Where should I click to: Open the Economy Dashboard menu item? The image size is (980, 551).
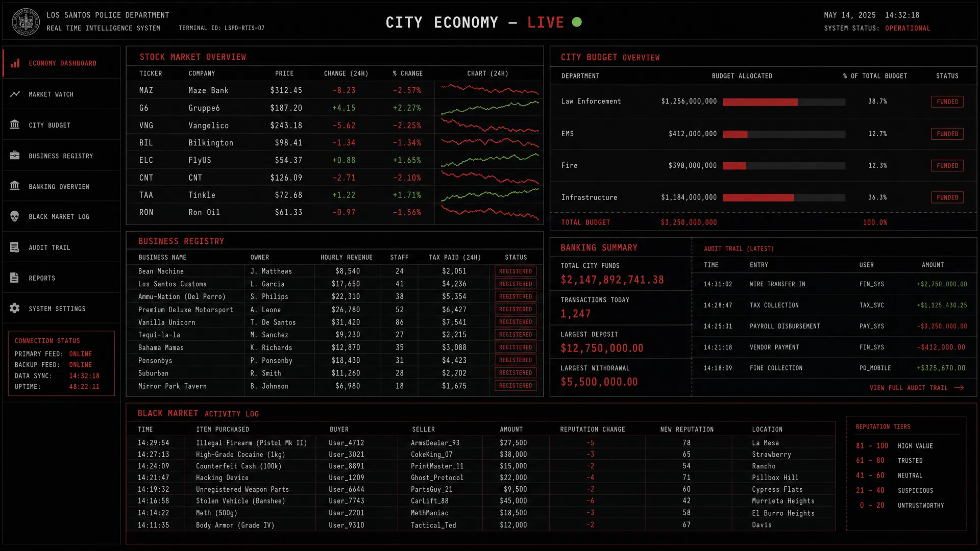61,63
